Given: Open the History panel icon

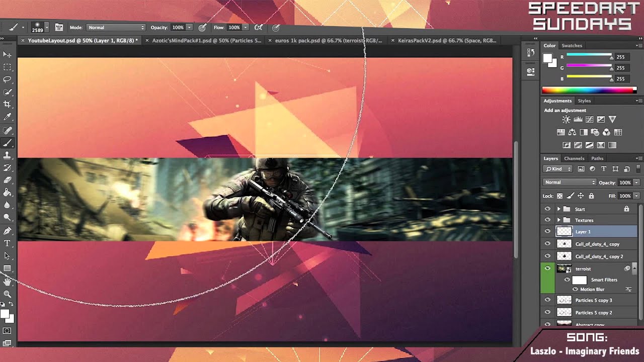Looking at the screenshot, I should (530, 52).
